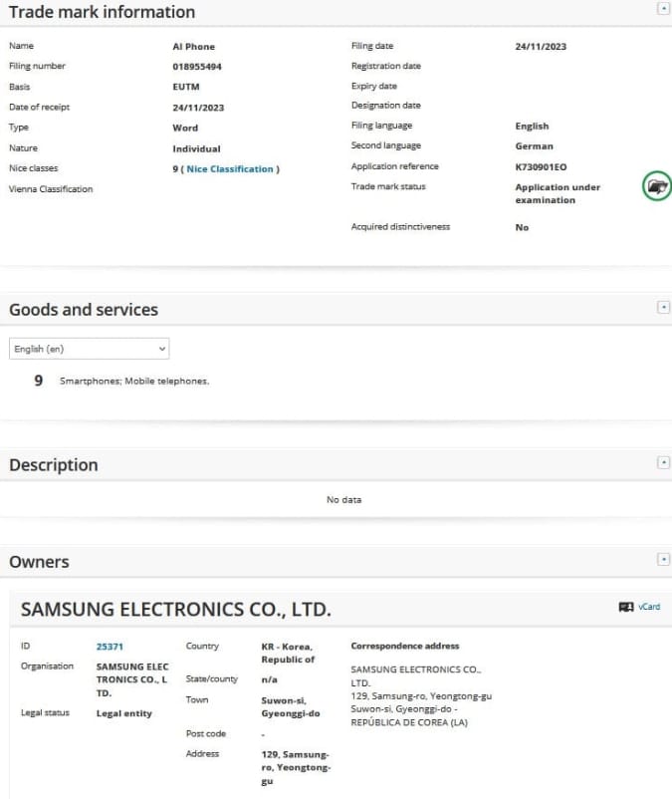Select the EUTM basis value

[x=186, y=87]
